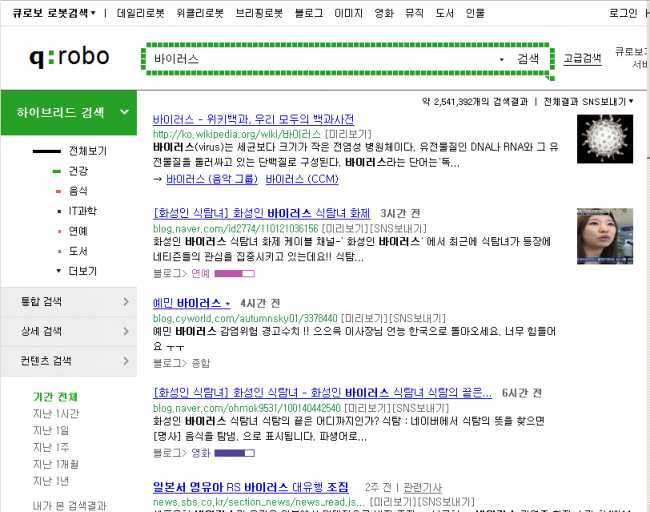Open the search box suggestion dropdown arrow
Image resolution: width=650 pixels, height=512 pixels.
[502, 60]
